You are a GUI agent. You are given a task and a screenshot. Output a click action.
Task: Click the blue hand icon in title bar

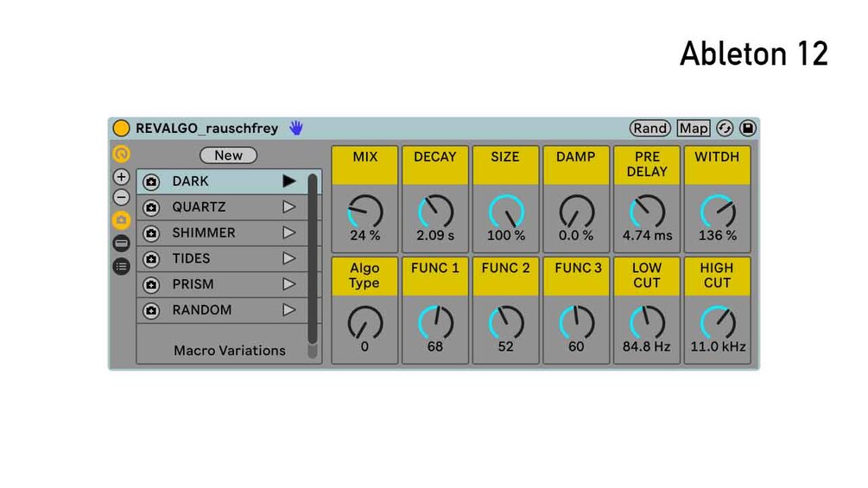click(x=296, y=128)
